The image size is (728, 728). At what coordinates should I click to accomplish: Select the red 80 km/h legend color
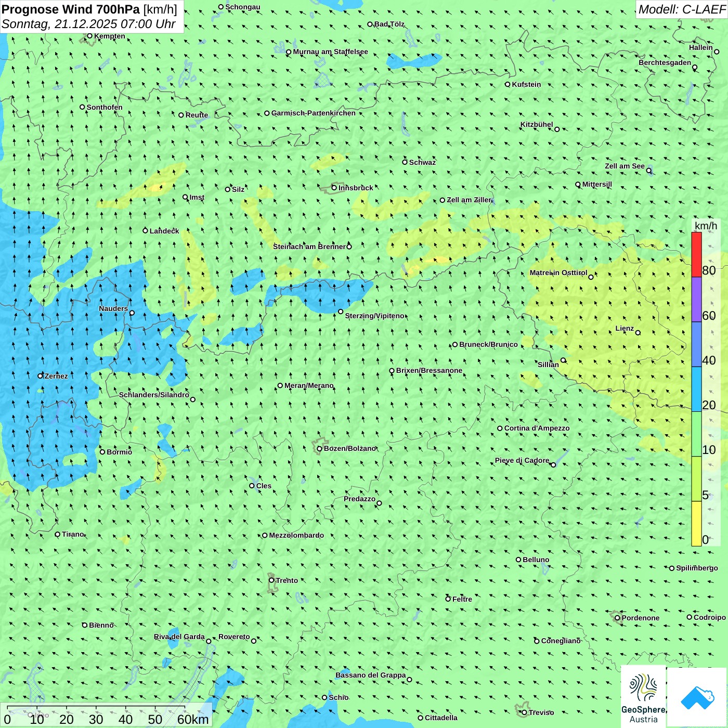click(696, 254)
